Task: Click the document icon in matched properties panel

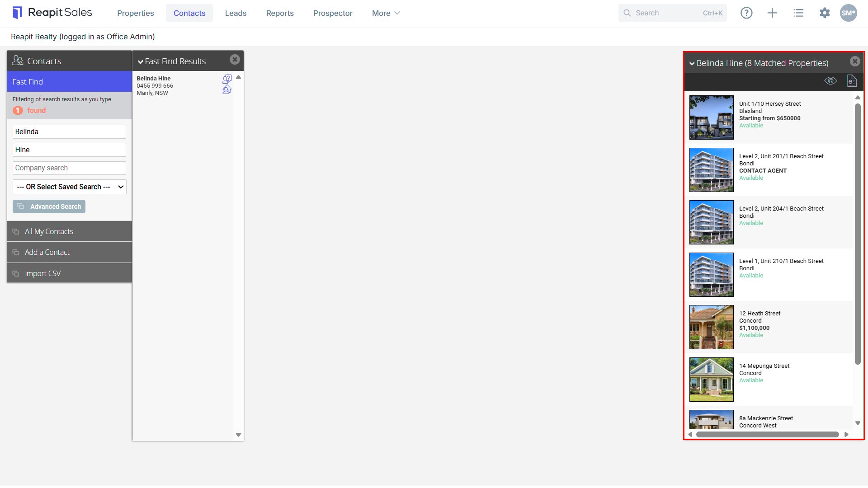Action: (x=852, y=81)
